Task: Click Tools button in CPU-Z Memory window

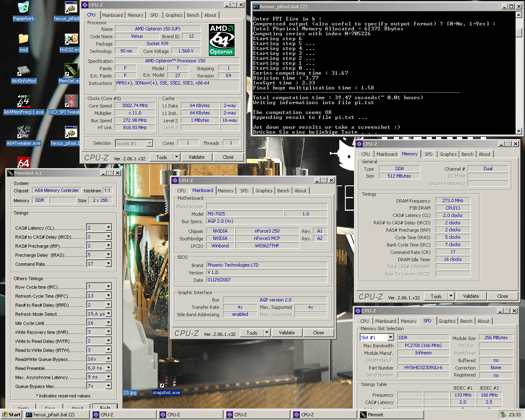Action: point(436,296)
